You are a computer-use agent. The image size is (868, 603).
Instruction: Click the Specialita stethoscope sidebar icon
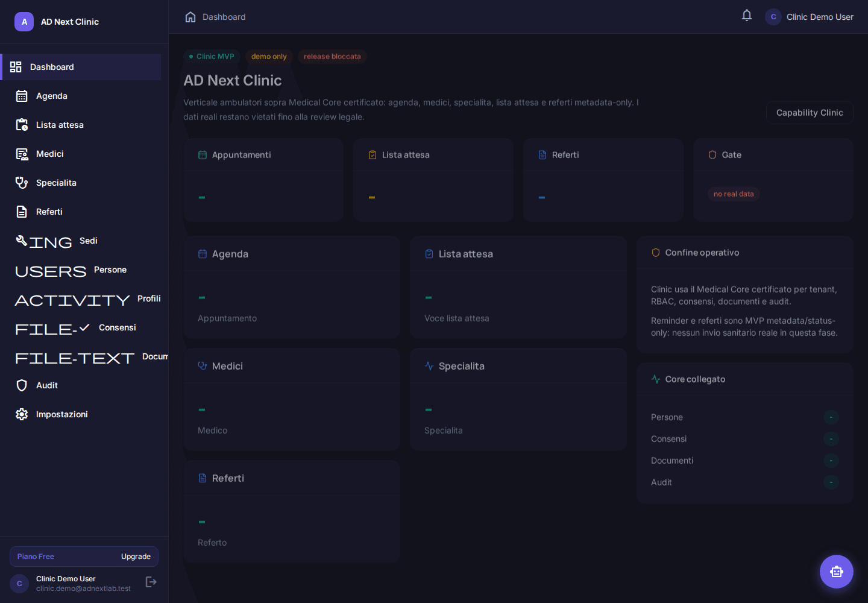[22, 183]
